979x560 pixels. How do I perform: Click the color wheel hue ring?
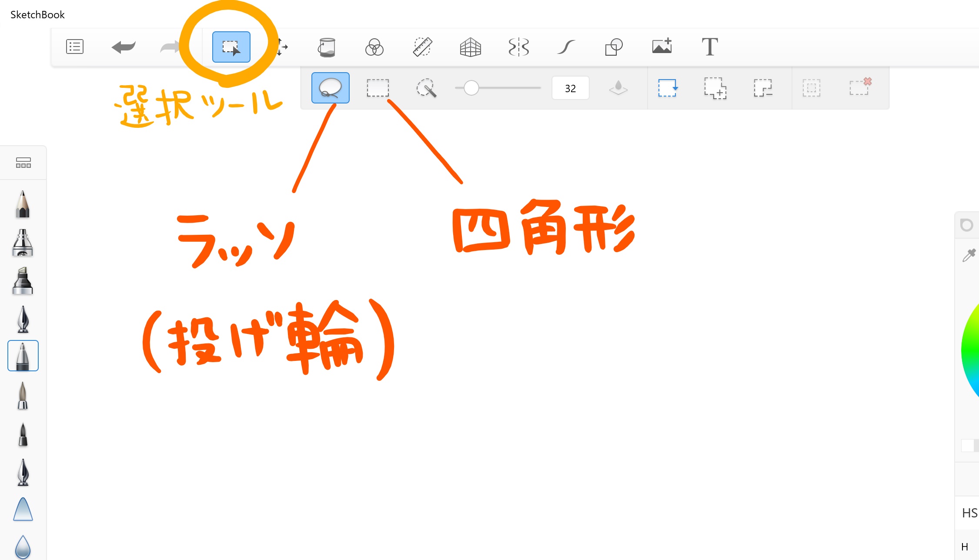tap(969, 351)
